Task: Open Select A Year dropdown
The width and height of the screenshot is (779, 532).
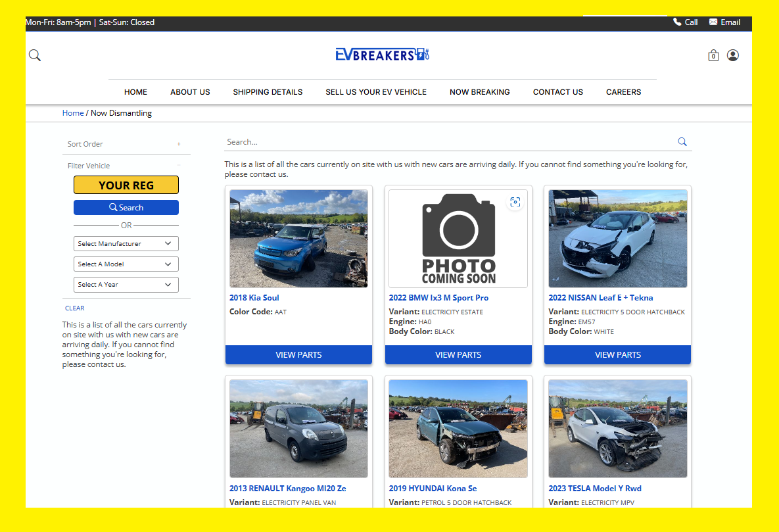Action: tap(126, 284)
